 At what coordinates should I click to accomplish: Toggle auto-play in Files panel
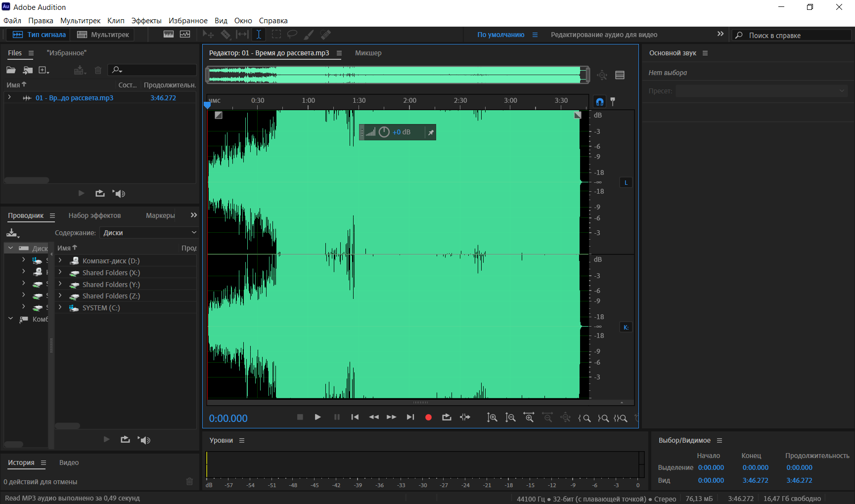tap(119, 194)
